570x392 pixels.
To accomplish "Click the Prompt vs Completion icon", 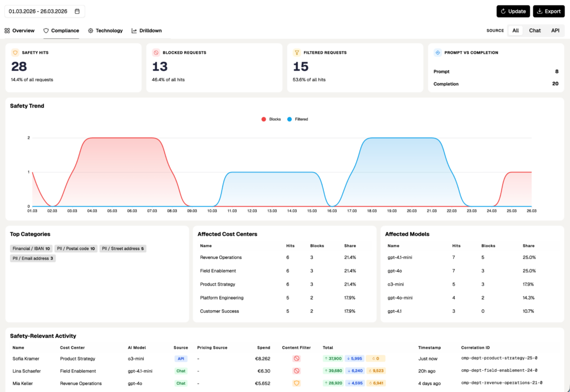I will click(438, 52).
